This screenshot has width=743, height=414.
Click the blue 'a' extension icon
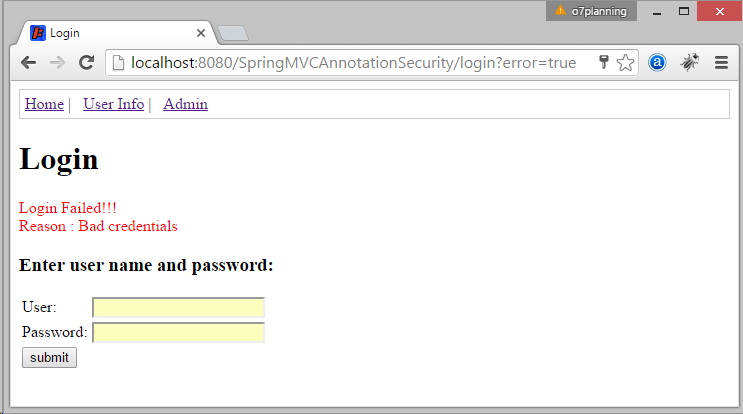click(x=657, y=63)
